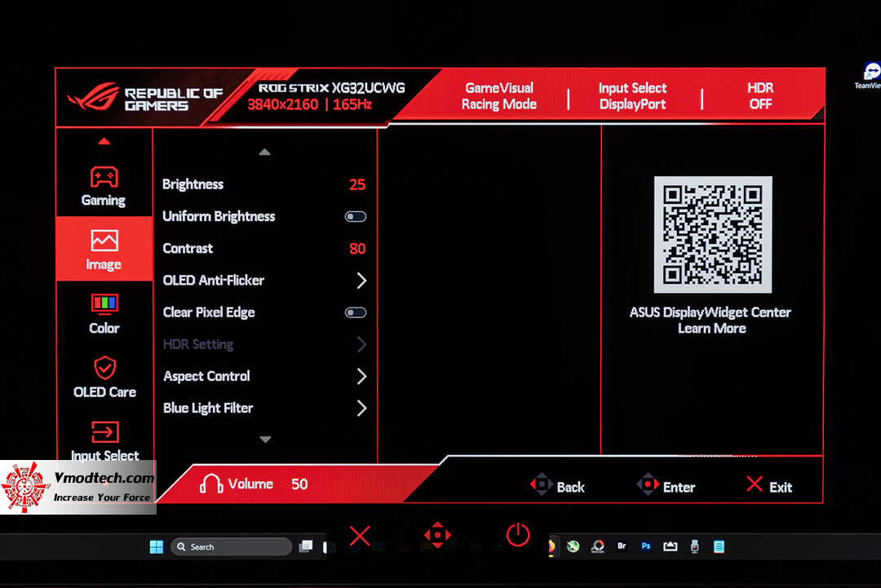Click the resolution text 3840x2160 165Hz

click(310, 104)
